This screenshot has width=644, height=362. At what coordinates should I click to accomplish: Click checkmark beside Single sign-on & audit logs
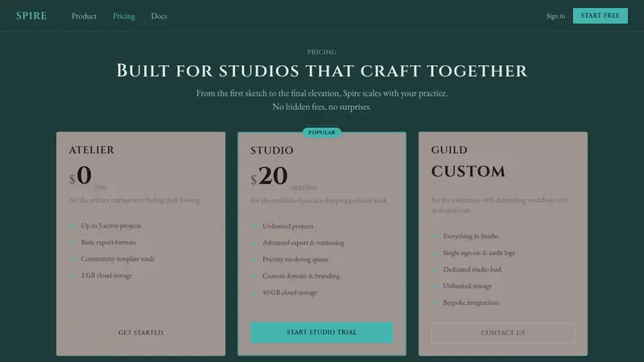coord(435,253)
